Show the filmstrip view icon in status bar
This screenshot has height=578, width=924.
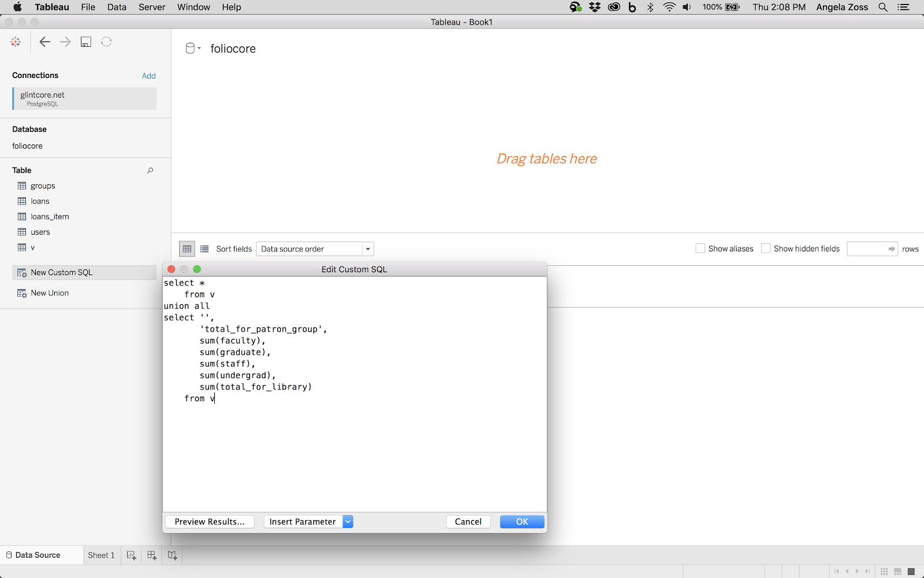(x=897, y=572)
